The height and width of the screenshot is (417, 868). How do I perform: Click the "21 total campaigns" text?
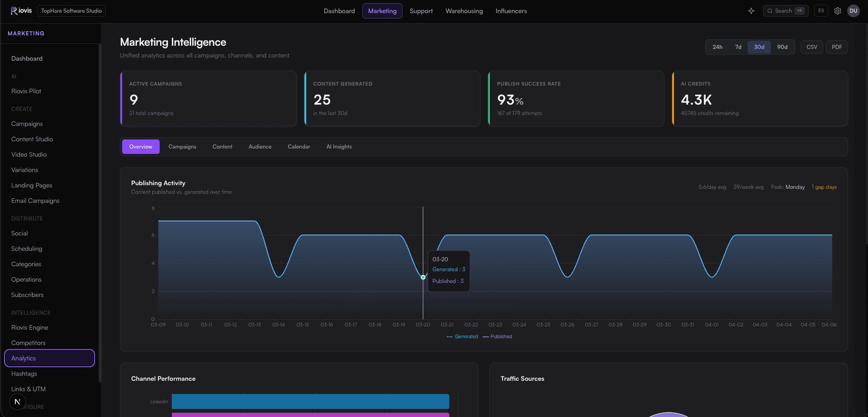[152, 113]
